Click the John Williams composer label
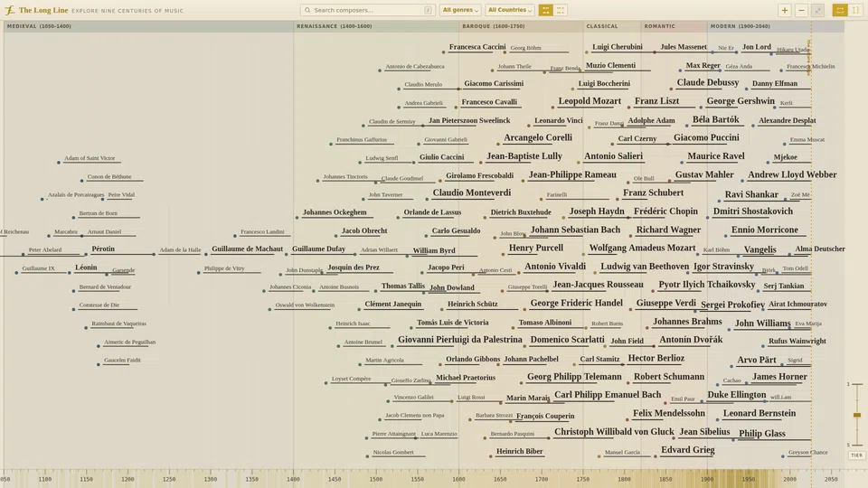The image size is (868, 488). pos(762,324)
